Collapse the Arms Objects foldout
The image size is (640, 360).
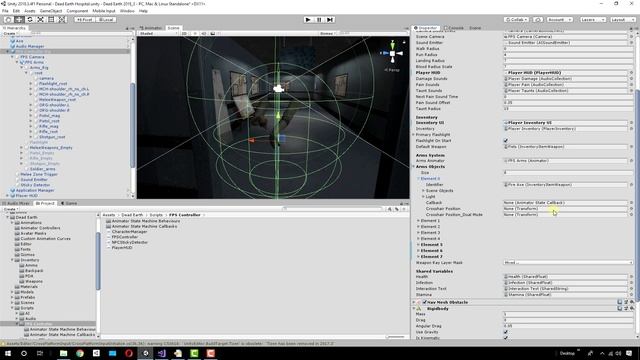tap(413, 167)
